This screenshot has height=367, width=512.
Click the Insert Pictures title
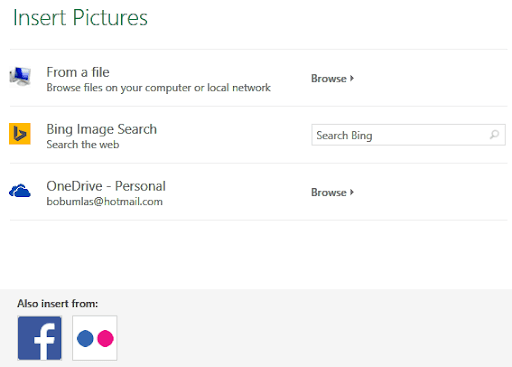[x=80, y=17]
